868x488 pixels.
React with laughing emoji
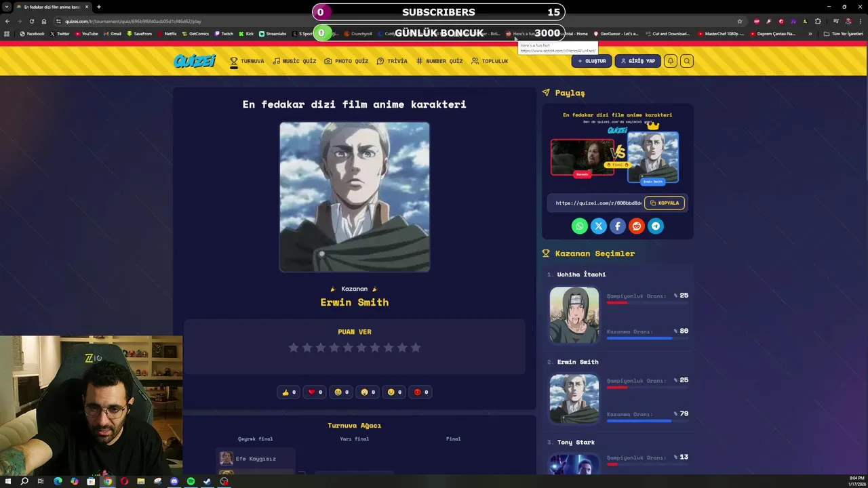(x=342, y=392)
